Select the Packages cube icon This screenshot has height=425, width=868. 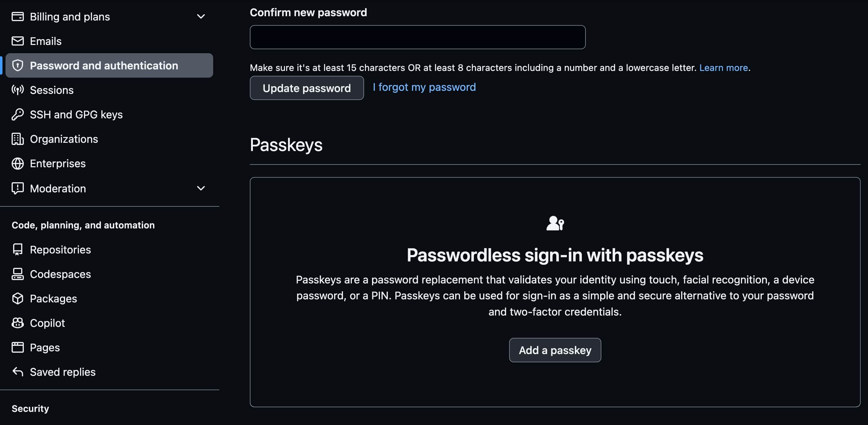pos(17,298)
